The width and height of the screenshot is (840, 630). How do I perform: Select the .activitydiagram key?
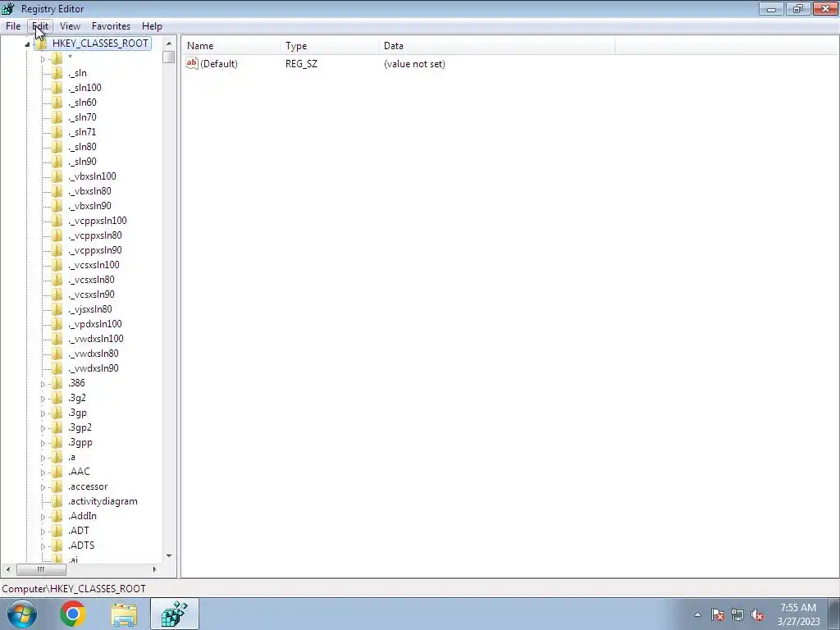(103, 501)
